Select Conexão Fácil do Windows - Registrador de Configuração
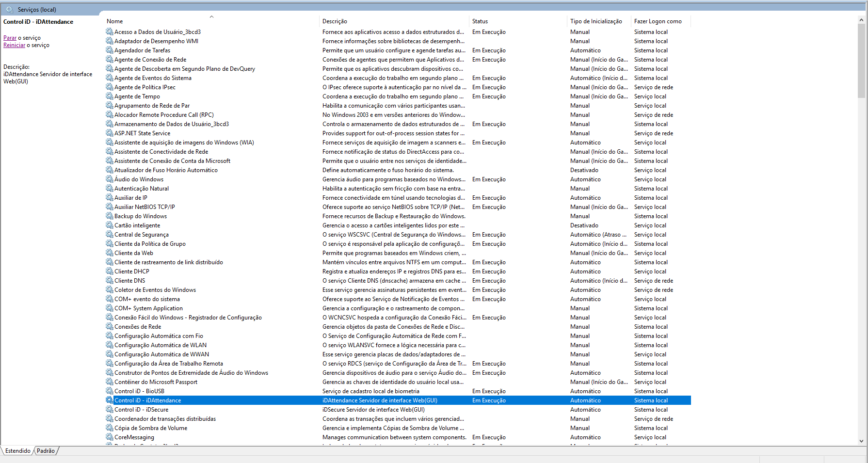This screenshot has height=463, width=868. 398,318
